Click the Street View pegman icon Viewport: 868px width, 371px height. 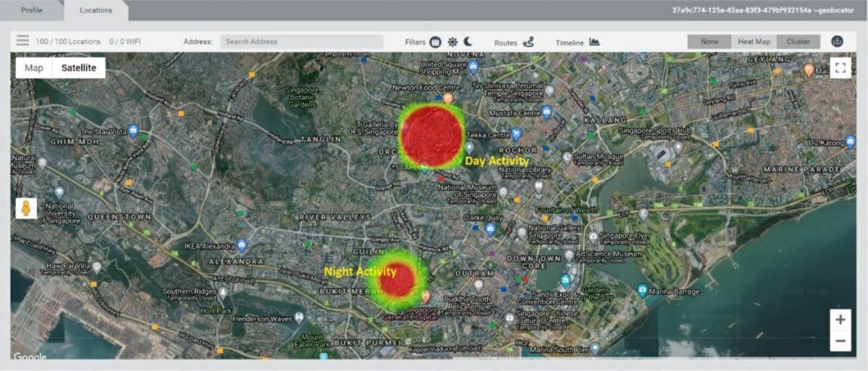pos(26,209)
